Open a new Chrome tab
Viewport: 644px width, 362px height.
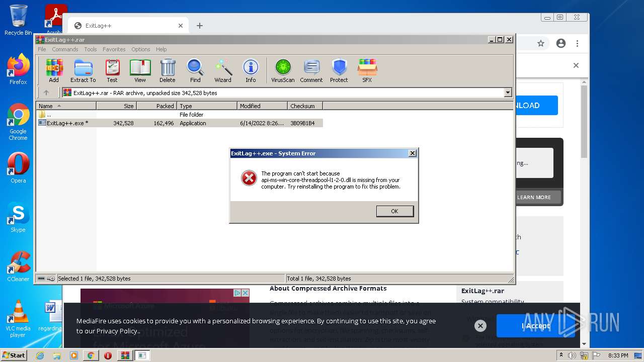point(200,26)
